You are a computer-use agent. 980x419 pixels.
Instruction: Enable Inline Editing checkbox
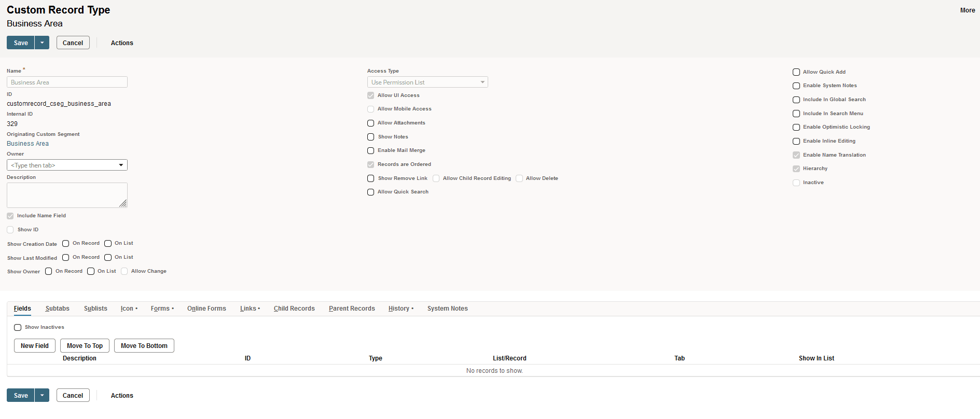(796, 141)
